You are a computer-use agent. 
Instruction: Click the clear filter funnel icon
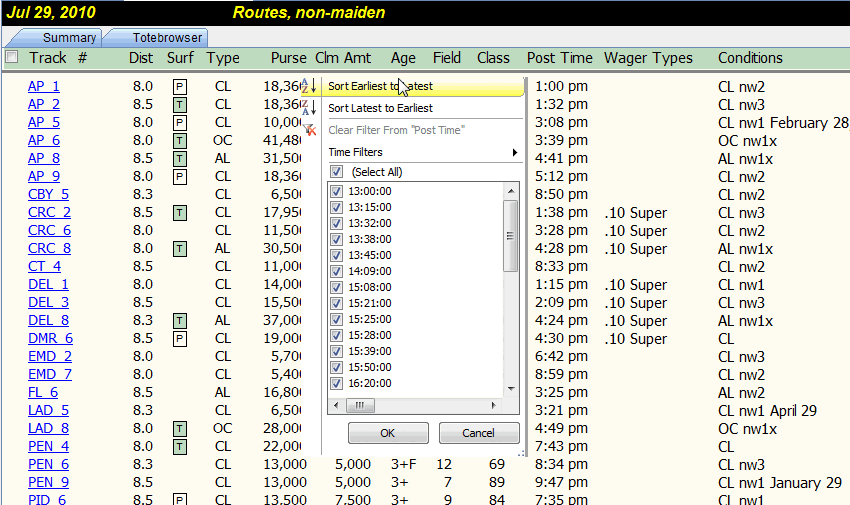310,130
